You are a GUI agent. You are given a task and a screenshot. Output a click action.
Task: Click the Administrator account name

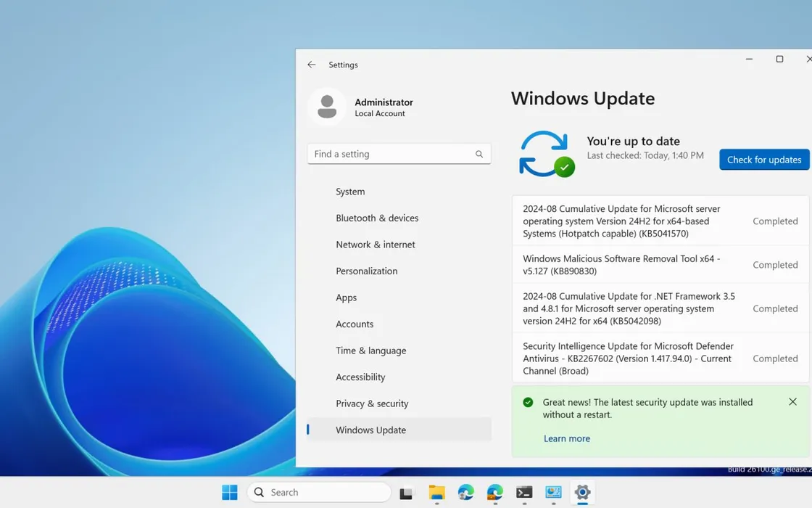[384, 102]
